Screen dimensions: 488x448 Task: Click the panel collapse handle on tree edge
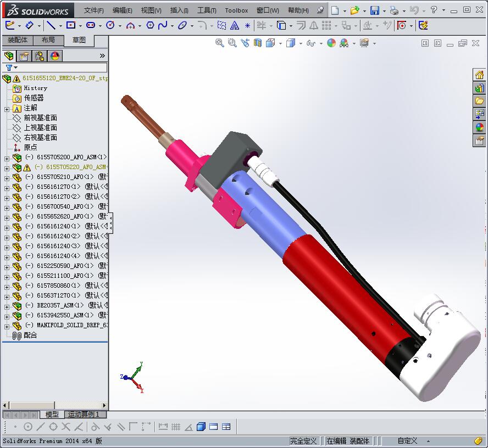tap(111, 223)
